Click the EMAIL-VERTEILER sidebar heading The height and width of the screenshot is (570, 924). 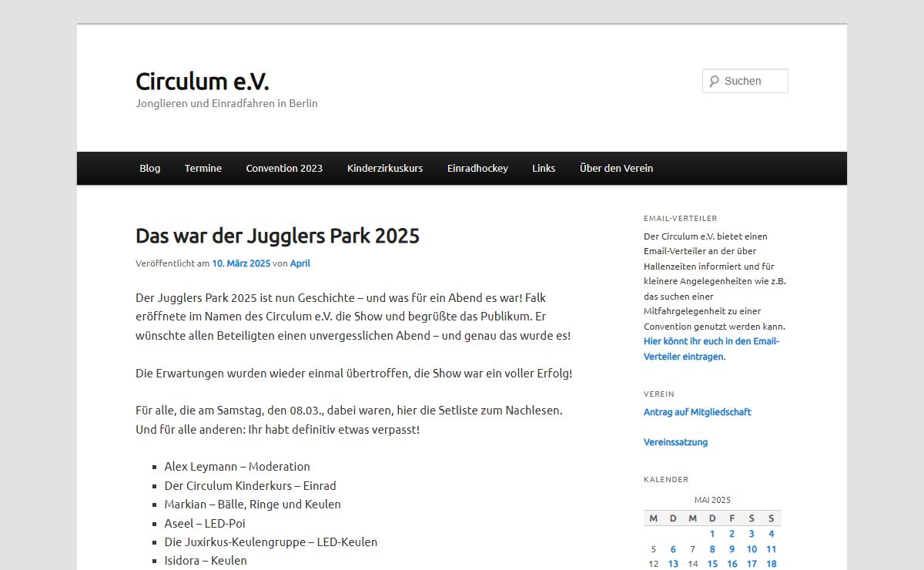pyautogui.click(x=681, y=219)
